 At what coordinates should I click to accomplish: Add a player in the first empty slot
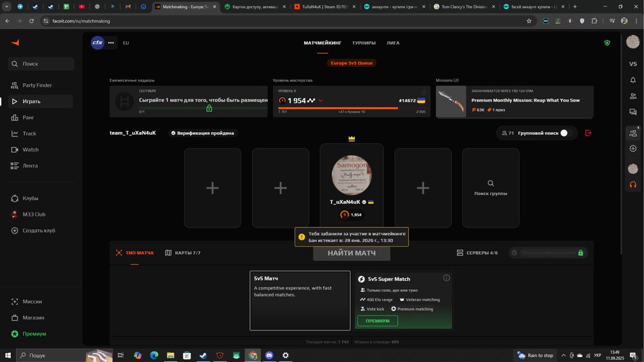(x=213, y=188)
